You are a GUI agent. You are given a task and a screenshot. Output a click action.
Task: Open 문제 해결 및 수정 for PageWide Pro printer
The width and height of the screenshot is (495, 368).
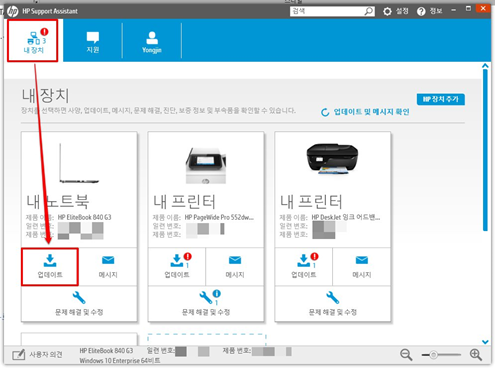click(206, 303)
